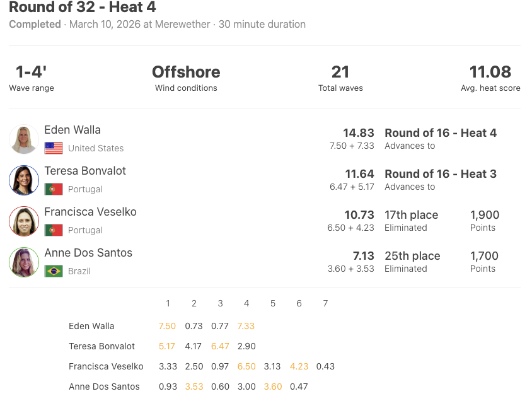Click Eden Walla's highlighted 7.50 wave score

point(168,326)
